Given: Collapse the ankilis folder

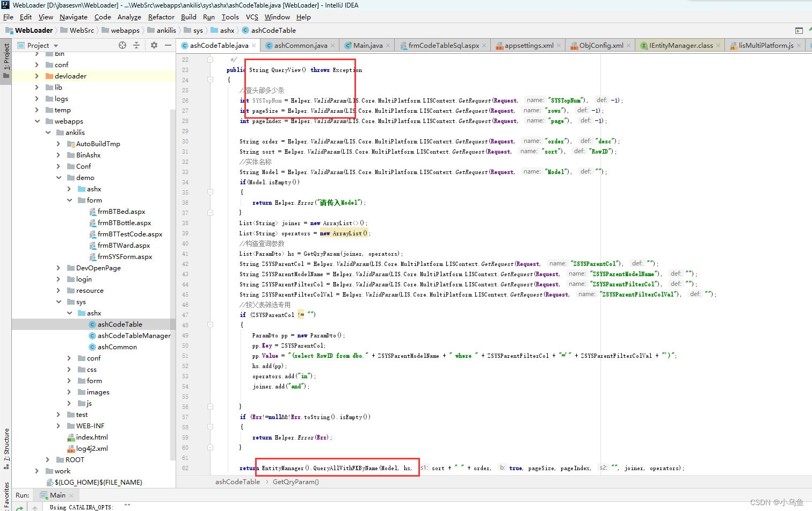Looking at the screenshot, I should click(x=48, y=133).
